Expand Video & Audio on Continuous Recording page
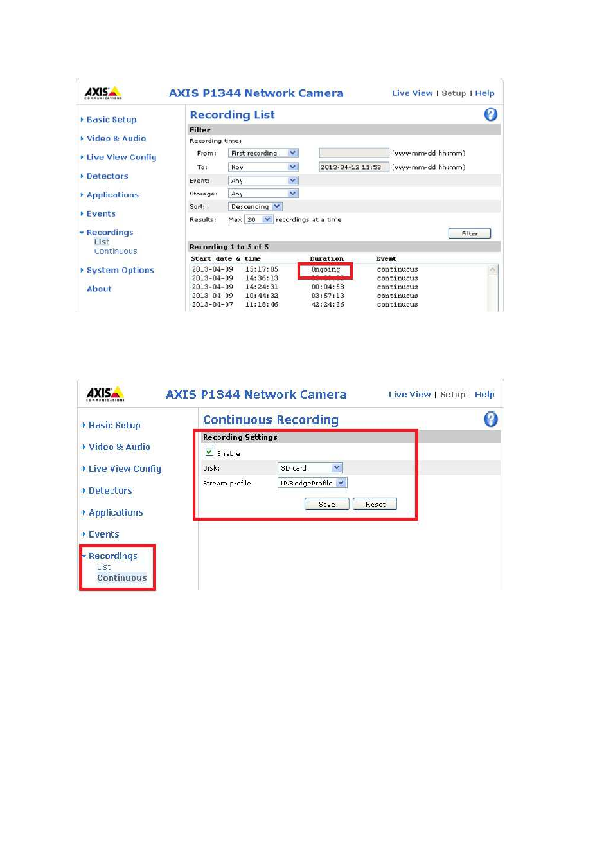Screen dimensions: 613x868 point(119,447)
